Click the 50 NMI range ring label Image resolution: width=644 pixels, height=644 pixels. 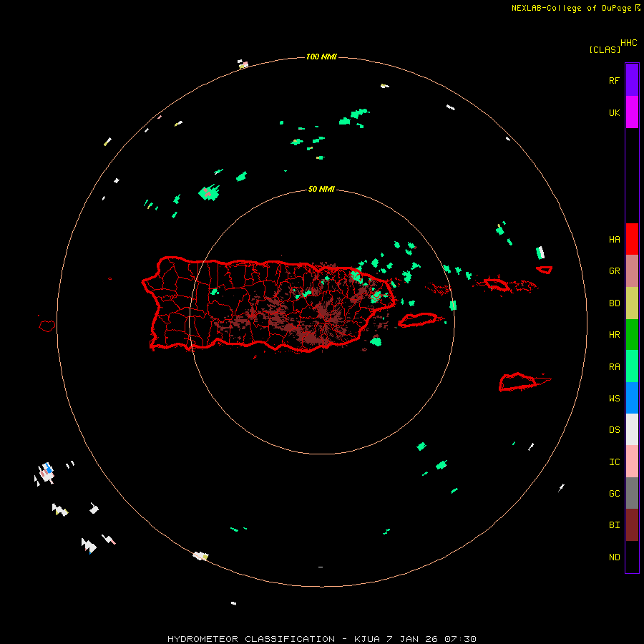coord(321,190)
